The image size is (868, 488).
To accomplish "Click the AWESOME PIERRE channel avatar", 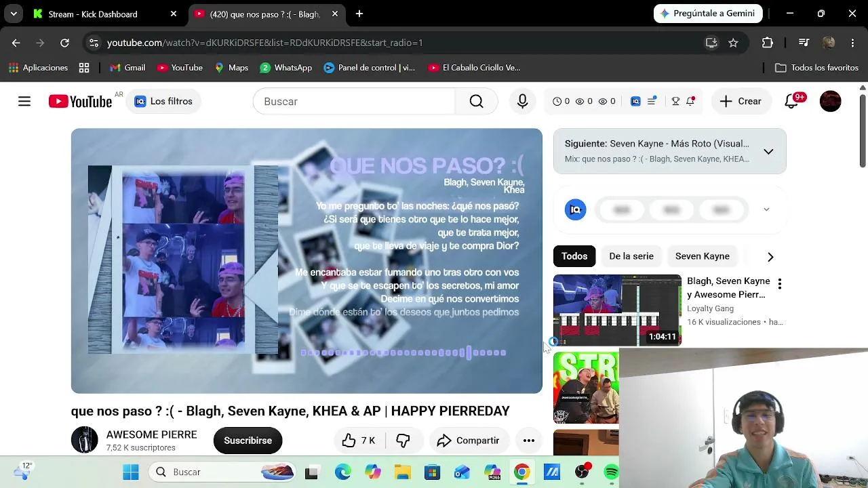I will pyautogui.click(x=85, y=440).
